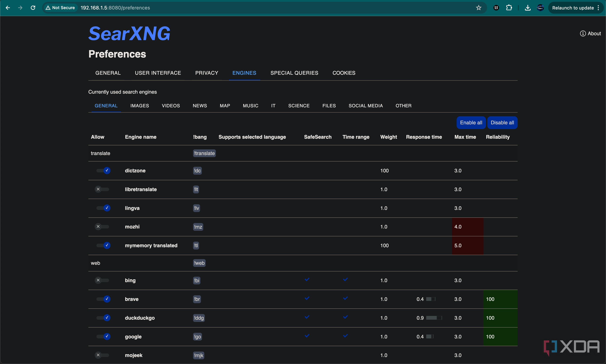
Task: Click the bing SafeSearch checkmark
Action: coord(307,279)
